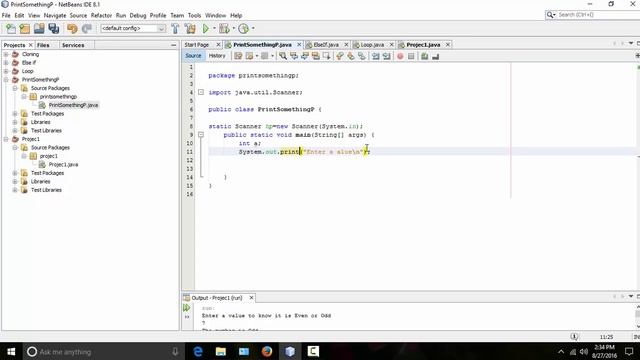Collapse main method fold on line 9

201,134
